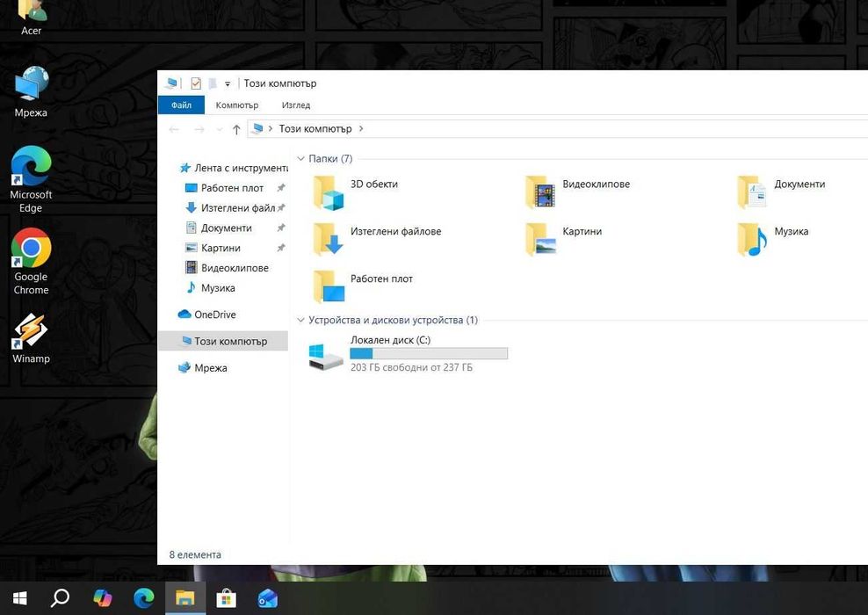Image resolution: width=868 pixels, height=615 pixels.
Task: Click the Back navigation arrow
Action: pyautogui.click(x=174, y=129)
